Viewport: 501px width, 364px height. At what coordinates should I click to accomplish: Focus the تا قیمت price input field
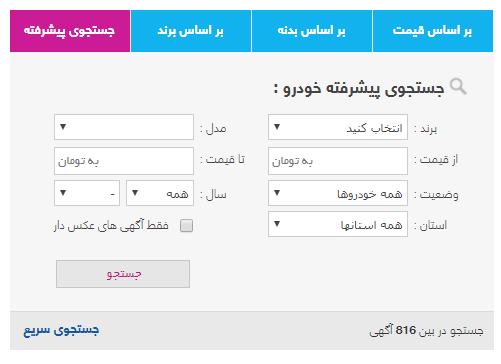(x=124, y=161)
